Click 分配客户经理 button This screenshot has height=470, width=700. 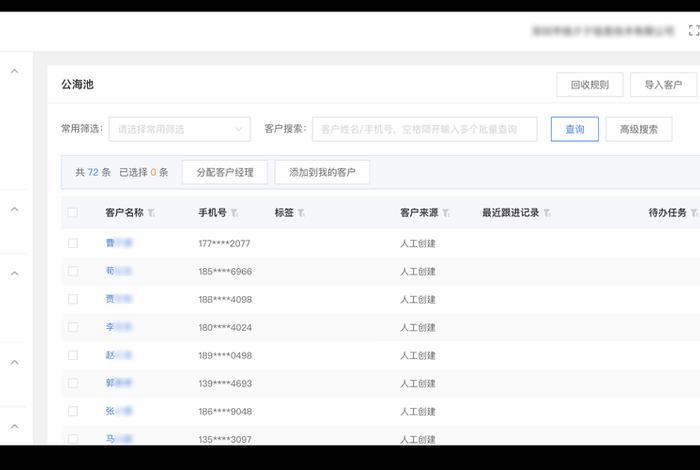[225, 172]
